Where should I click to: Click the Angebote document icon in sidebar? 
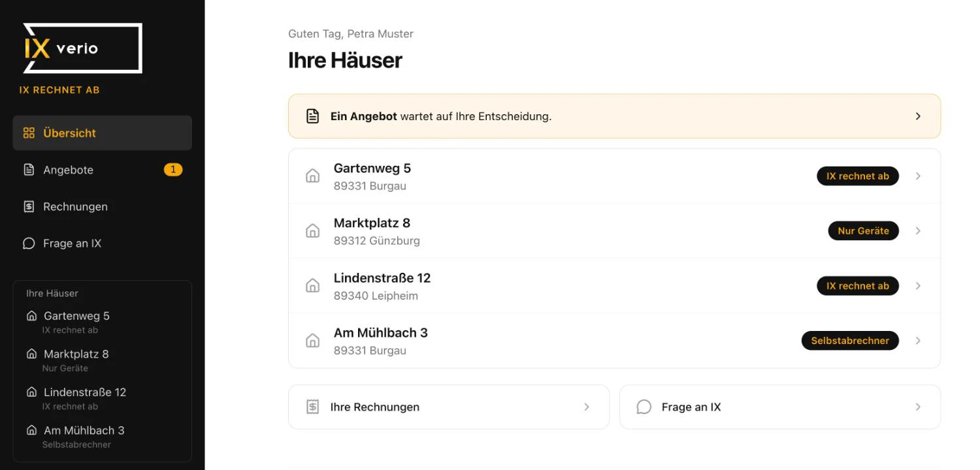(x=29, y=170)
